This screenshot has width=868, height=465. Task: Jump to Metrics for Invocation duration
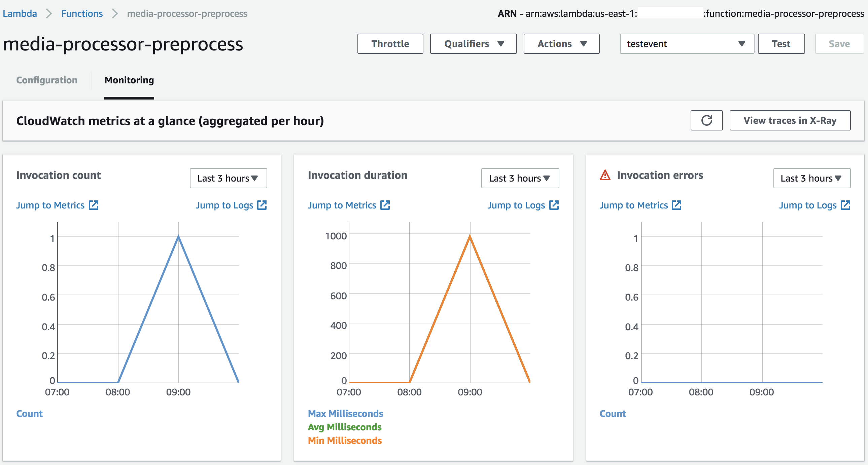[342, 205]
